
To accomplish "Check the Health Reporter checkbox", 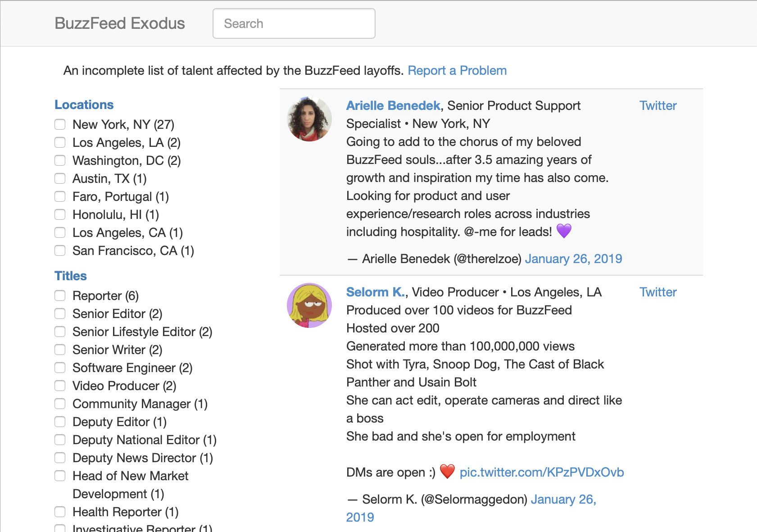I will point(60,512).
